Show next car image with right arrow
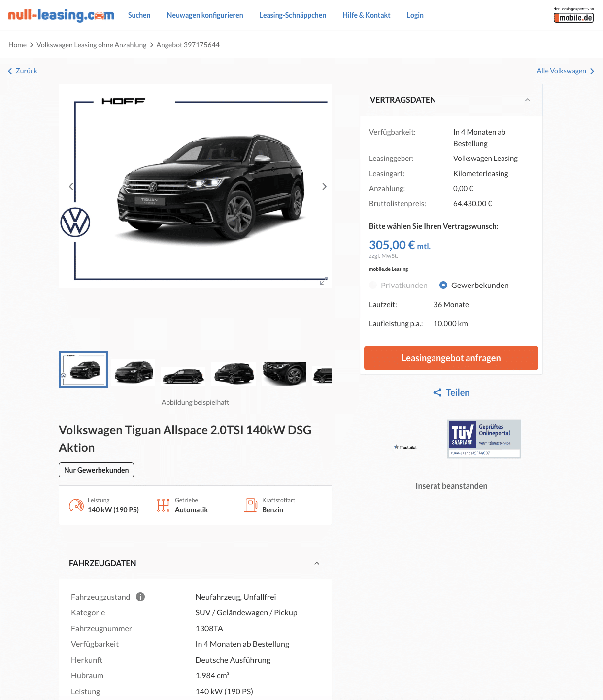Viewport: 603px width, 700px height. pos(324,186)
